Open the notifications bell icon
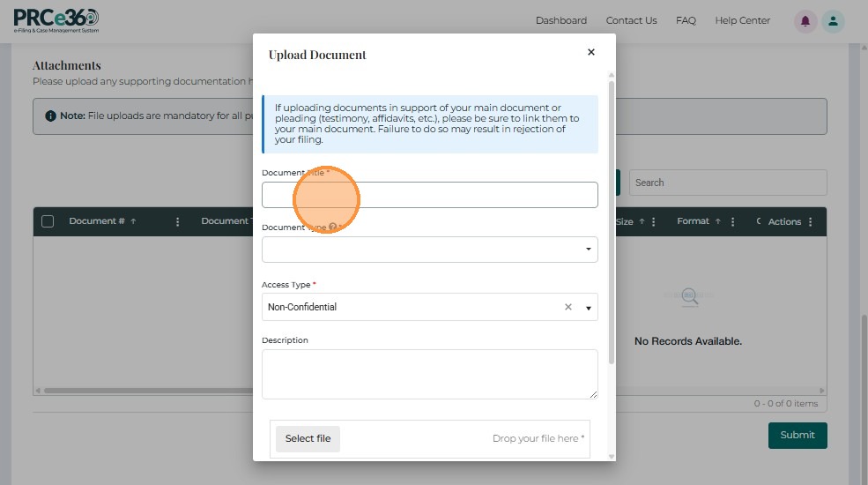This screenshot has width=868, height=485. (x=805, y=21)
